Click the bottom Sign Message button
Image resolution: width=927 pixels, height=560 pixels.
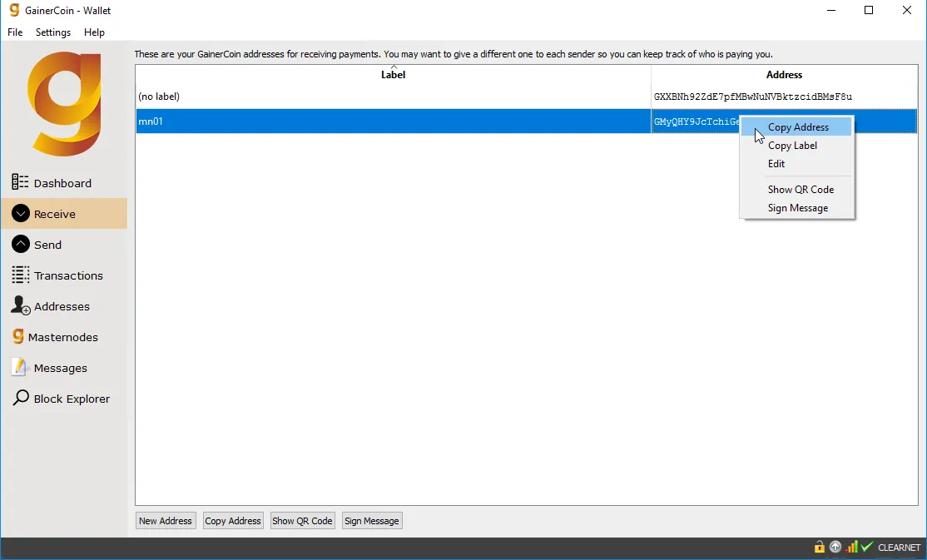coord(372,520)
